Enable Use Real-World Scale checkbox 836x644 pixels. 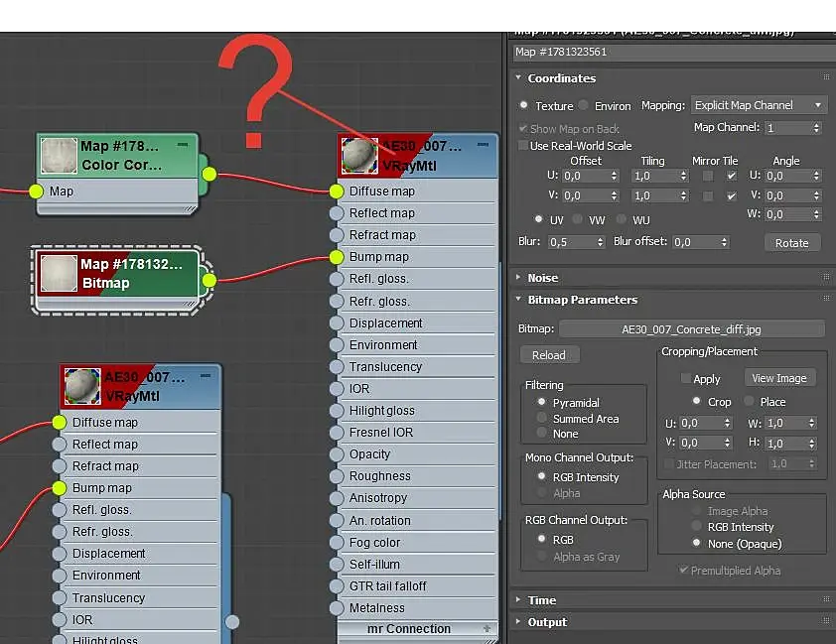tap(523, 146)
